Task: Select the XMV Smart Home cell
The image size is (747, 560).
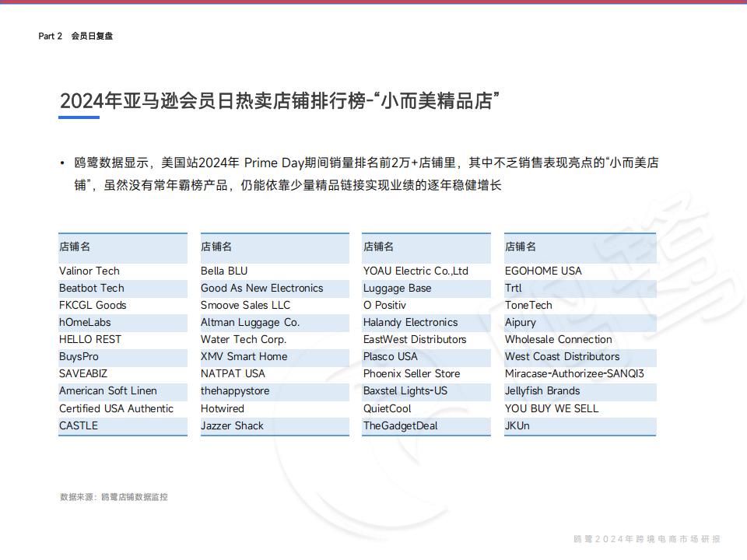Action: click(x=275, y=357)
